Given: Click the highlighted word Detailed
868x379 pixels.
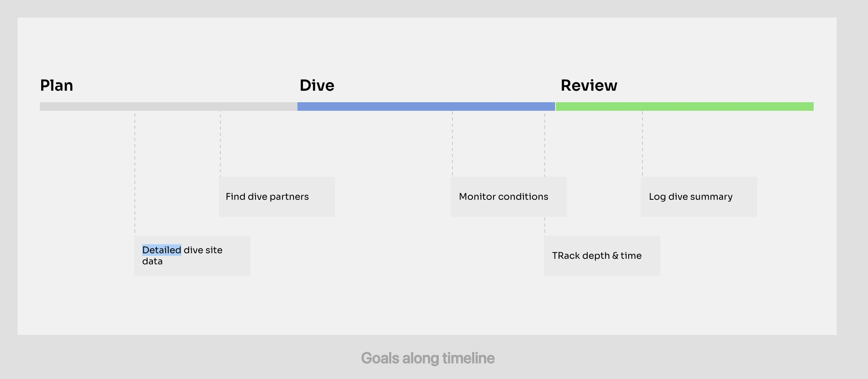Looking at the screenshot, I should click(162, 250).
